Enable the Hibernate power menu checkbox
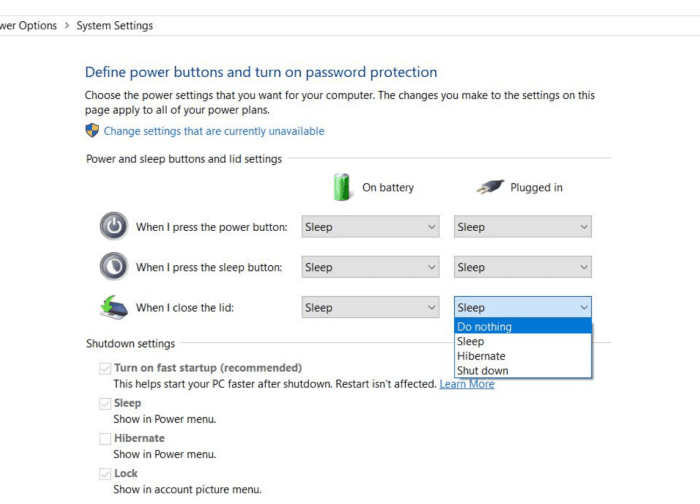Screen dimensions: 700x504 coord(105,439)
